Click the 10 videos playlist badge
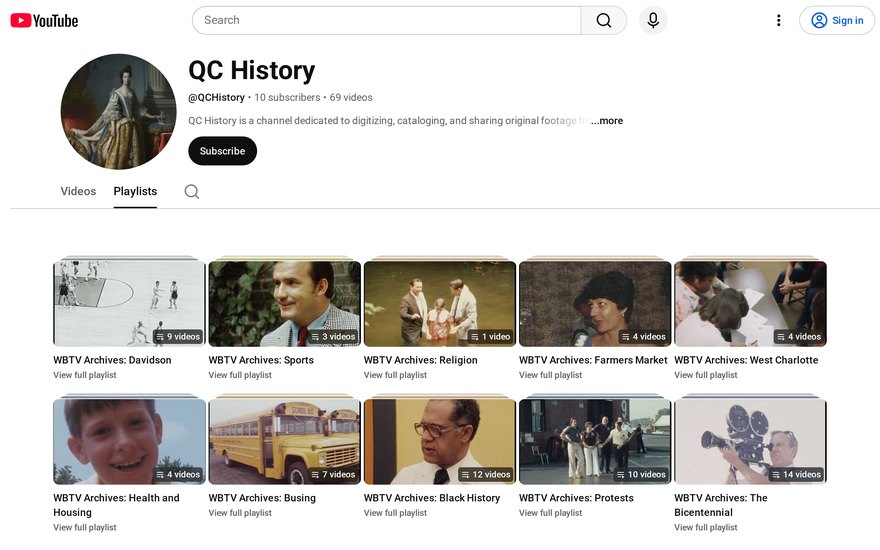The height and width of the screenshot is (550, 880). coord(641,475)
